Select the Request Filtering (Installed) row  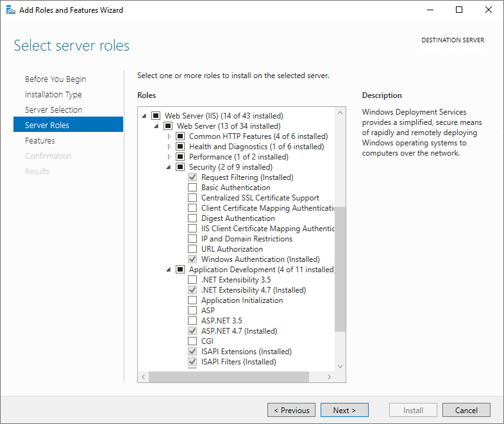[x=247, y=177]
